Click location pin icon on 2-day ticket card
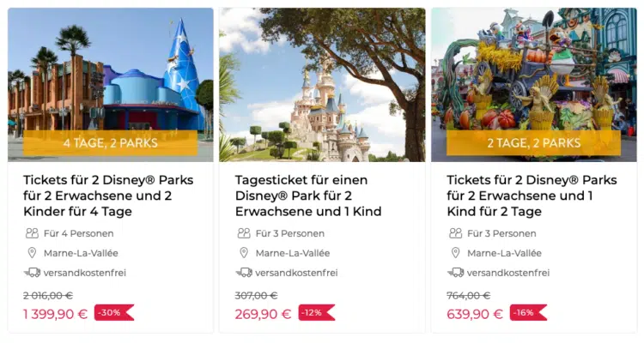644x343 pixels. (x=456, y=253)
